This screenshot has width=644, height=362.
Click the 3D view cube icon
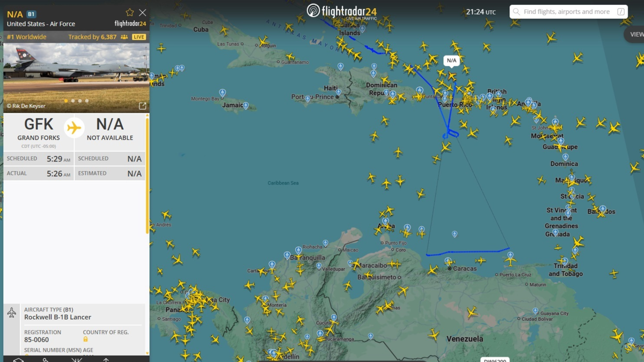pos(18,359)
